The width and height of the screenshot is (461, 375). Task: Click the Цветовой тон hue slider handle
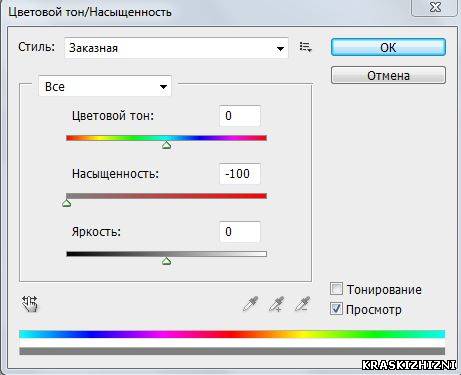[167, 145]
